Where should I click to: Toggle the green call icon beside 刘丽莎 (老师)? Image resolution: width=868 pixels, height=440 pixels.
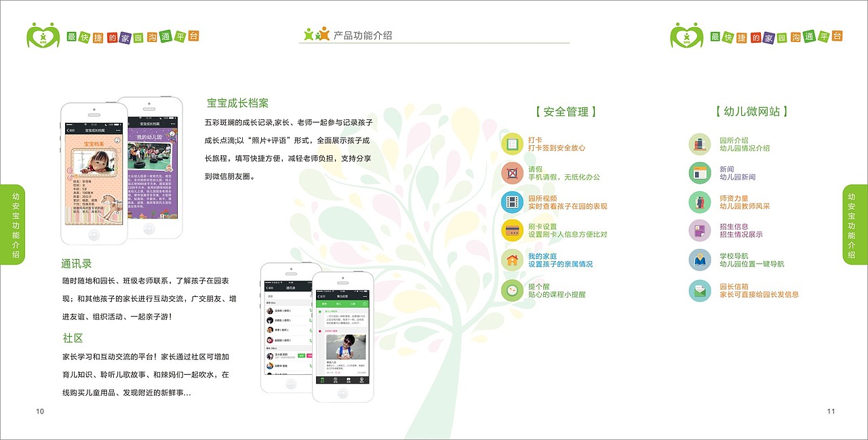[x=311, y=319]
